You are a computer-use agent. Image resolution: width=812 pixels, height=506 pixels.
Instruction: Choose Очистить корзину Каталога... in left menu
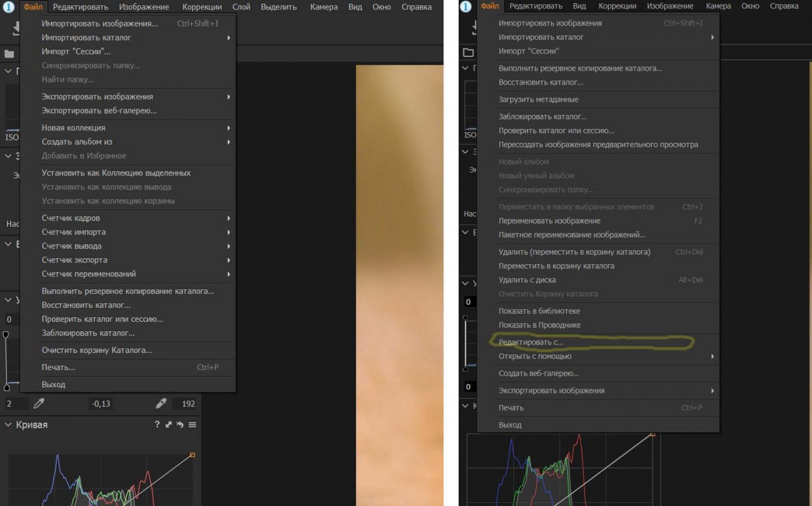click(x=129, y=350)
